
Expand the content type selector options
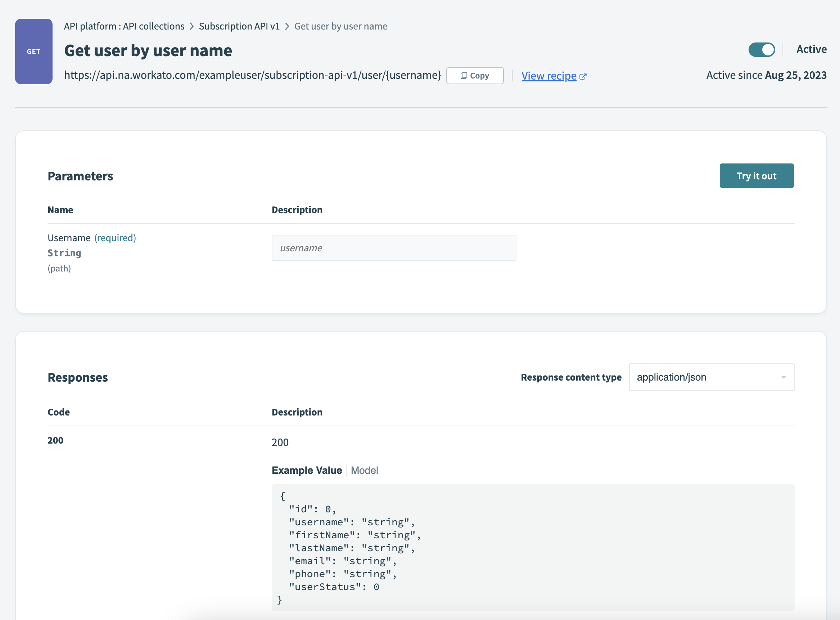coord(711,377)
